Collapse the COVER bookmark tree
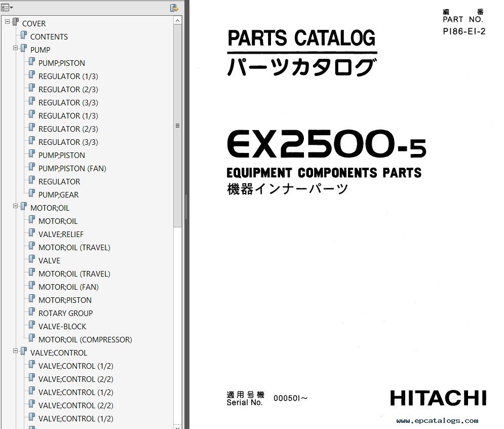Viewport: 504px width, 429px height. click(x=8, y=22)
